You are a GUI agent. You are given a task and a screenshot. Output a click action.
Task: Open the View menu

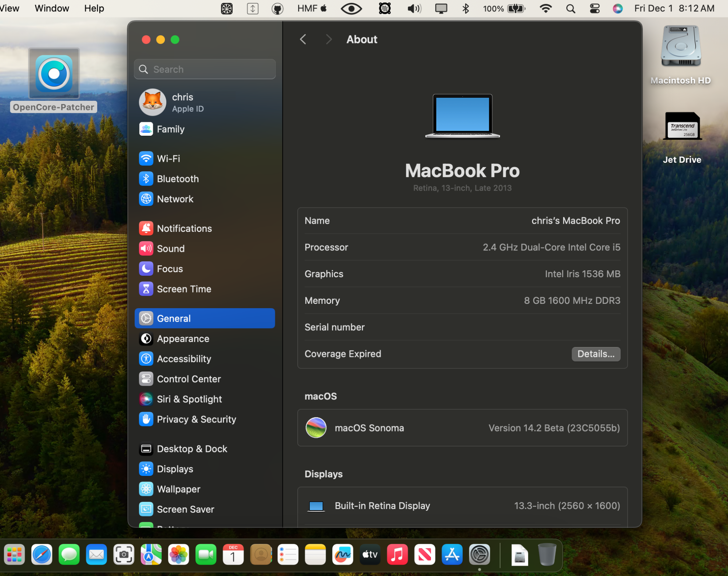pyautogui.click(x=10, y=8)
